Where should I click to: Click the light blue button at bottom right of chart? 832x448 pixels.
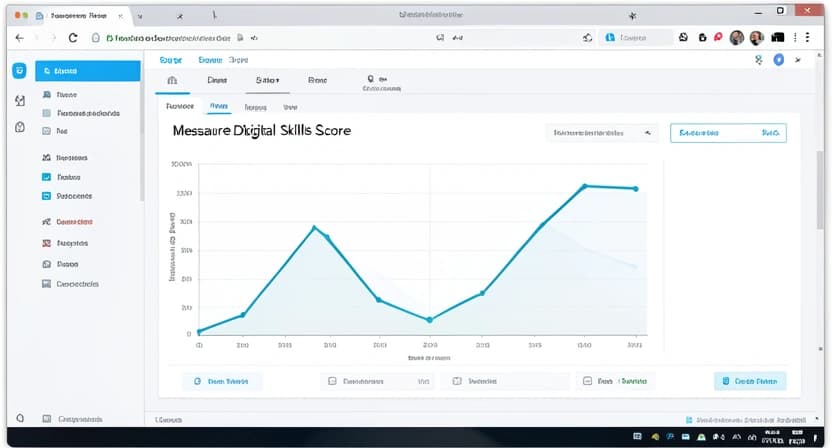pos(750,381)
